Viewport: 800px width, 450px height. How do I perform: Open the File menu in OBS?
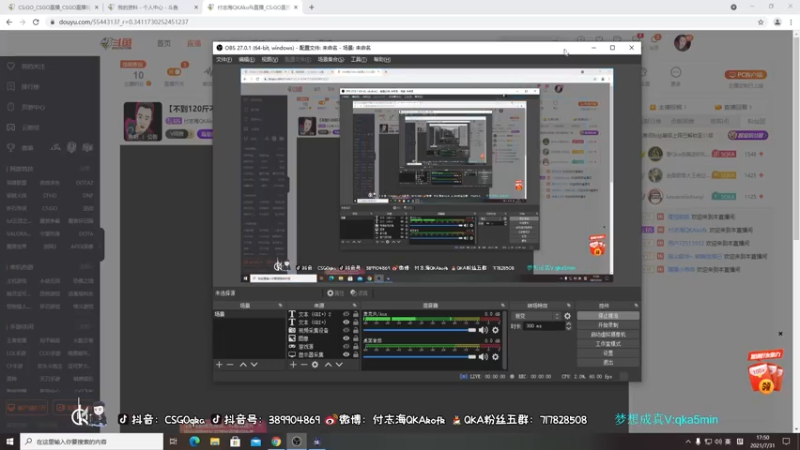[x=223, y=60]
